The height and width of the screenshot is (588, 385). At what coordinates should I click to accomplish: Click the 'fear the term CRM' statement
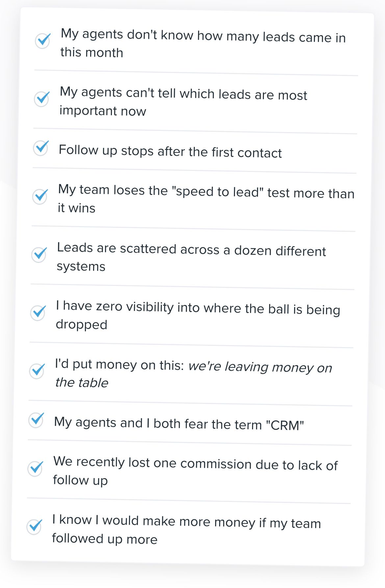179,424
